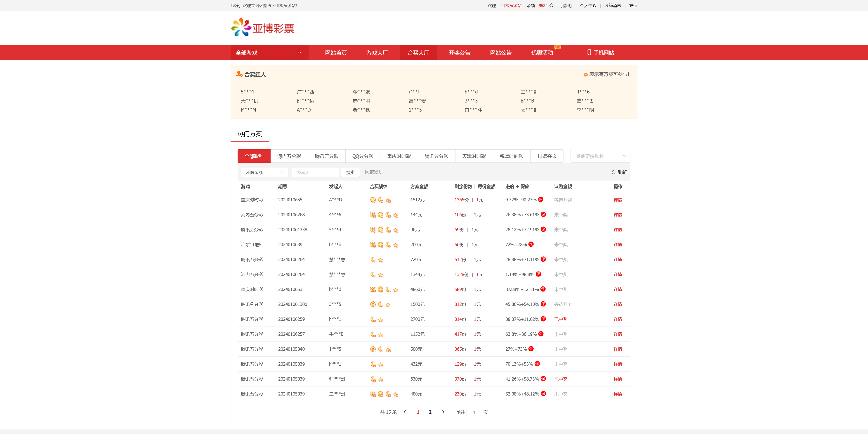Click 详情 for 广东11选5 row

pyautogui.click(x=618, y=244)
